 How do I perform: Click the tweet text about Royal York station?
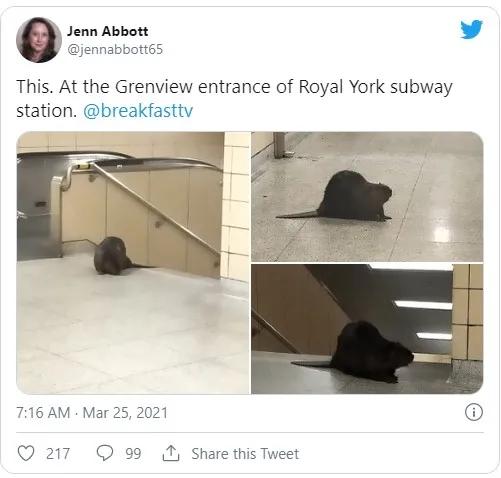[x=234, y=99]
